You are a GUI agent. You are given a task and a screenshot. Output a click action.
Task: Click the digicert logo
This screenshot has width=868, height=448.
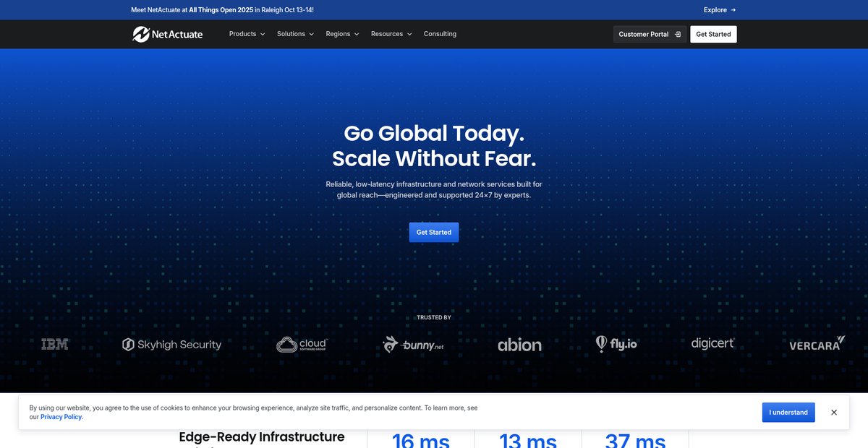[x=712, y=343]
